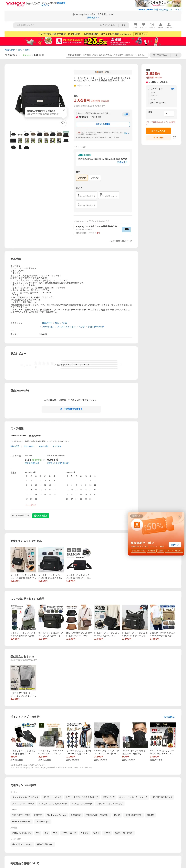Click カートに入れる orange button
Screen dimensions: 186x868
(158, 131)
